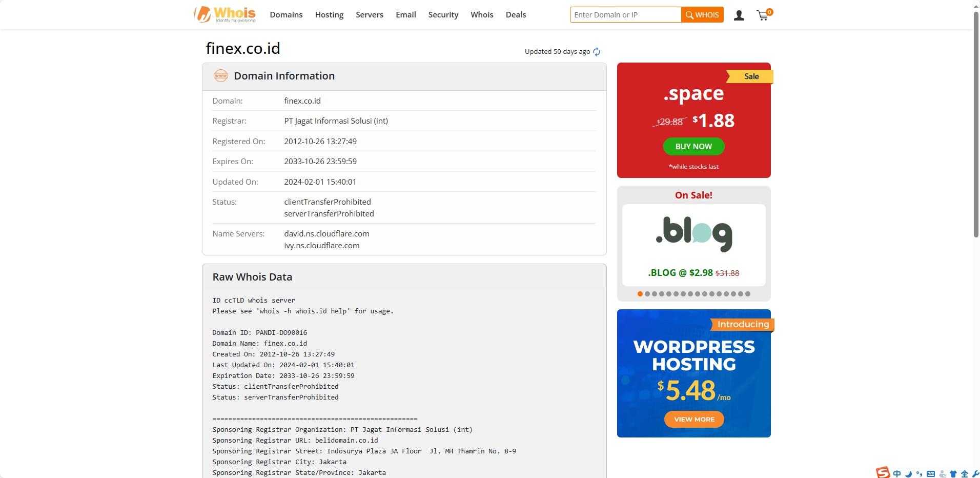
Task: Click name server david.ns.cloudflare.com
Action: 326,234
